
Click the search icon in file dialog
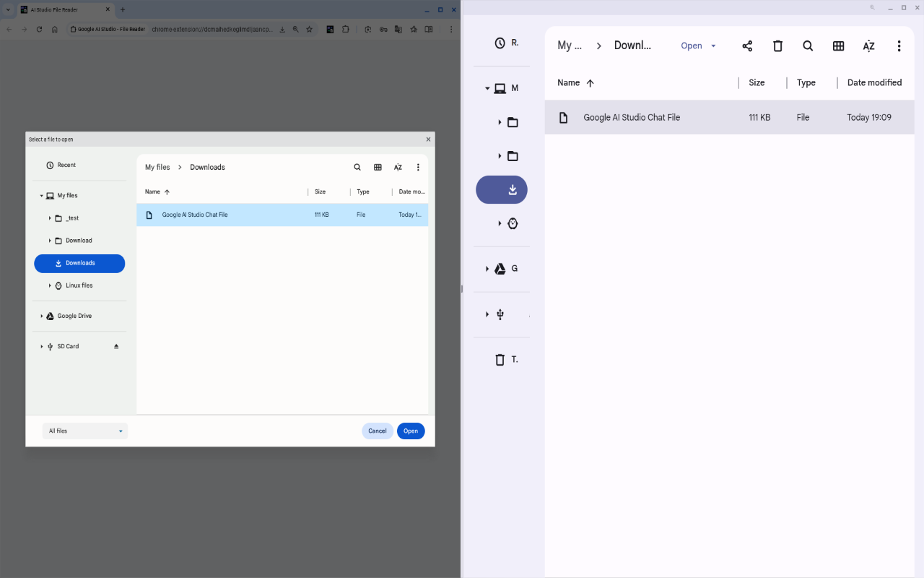(x=357, y=167)
